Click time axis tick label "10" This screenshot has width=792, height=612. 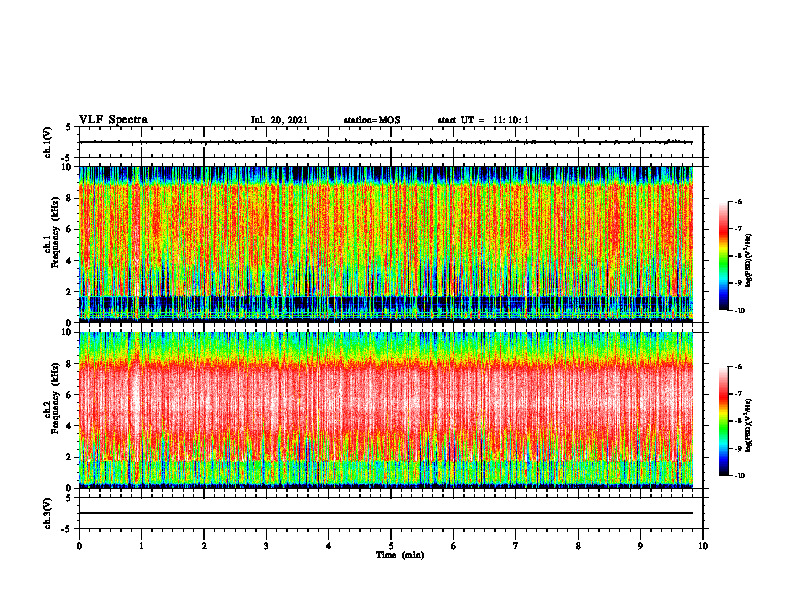point(703,546)
